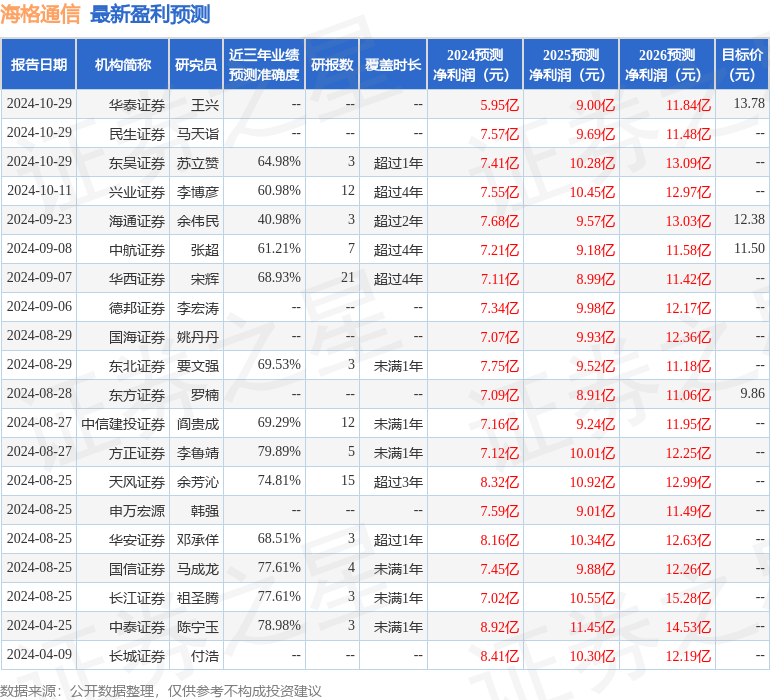This screenshot has width=770, height=700.
Task: Select the 中信建投证券 institution cell
Action: [123, 424]
